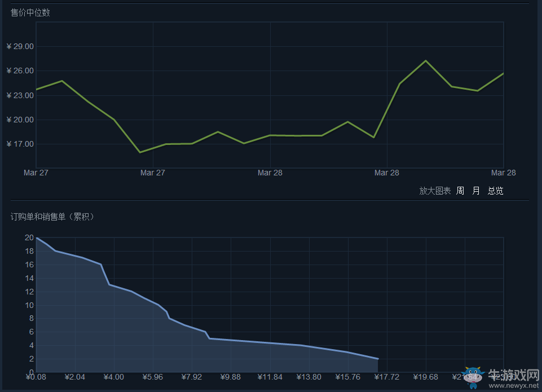The image size is (542, 392).
Task: Click the ¥0.08 label on the order axis
Action: 36,377
